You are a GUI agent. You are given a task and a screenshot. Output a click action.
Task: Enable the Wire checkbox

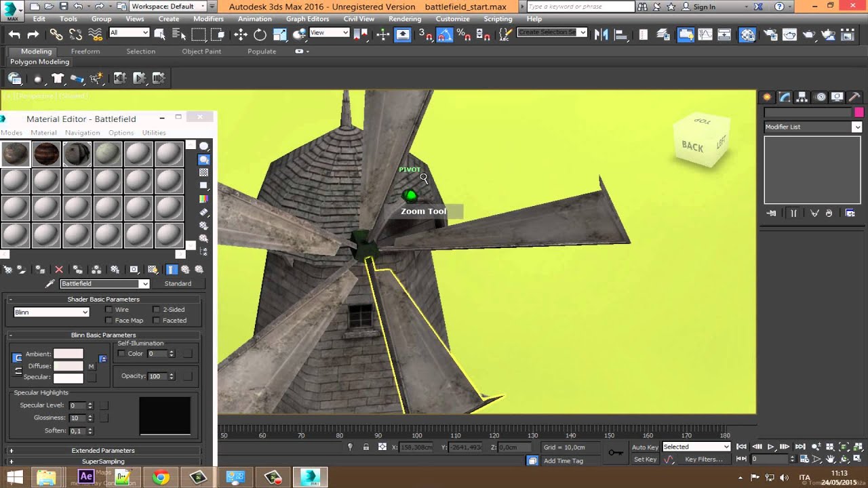pyautogui.click(x=108, y=310)
